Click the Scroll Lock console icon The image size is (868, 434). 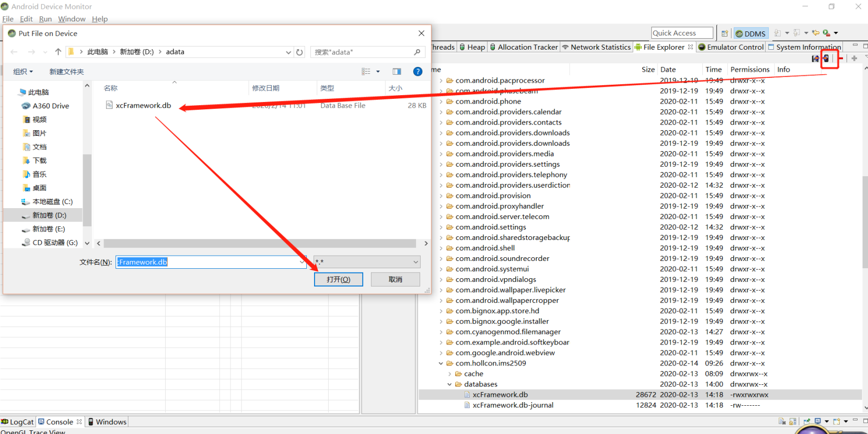click(793, 421)
